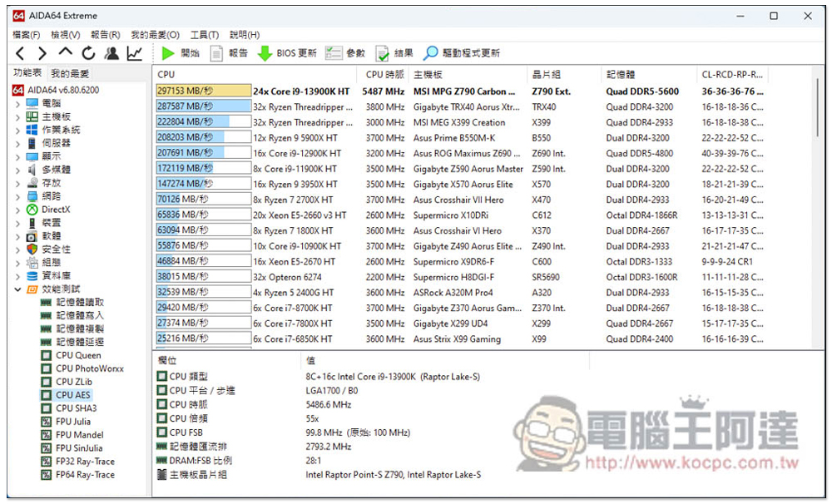Select the 記憶體複製 memory copy benchmark
832x504 pixels.
(72, 329)
